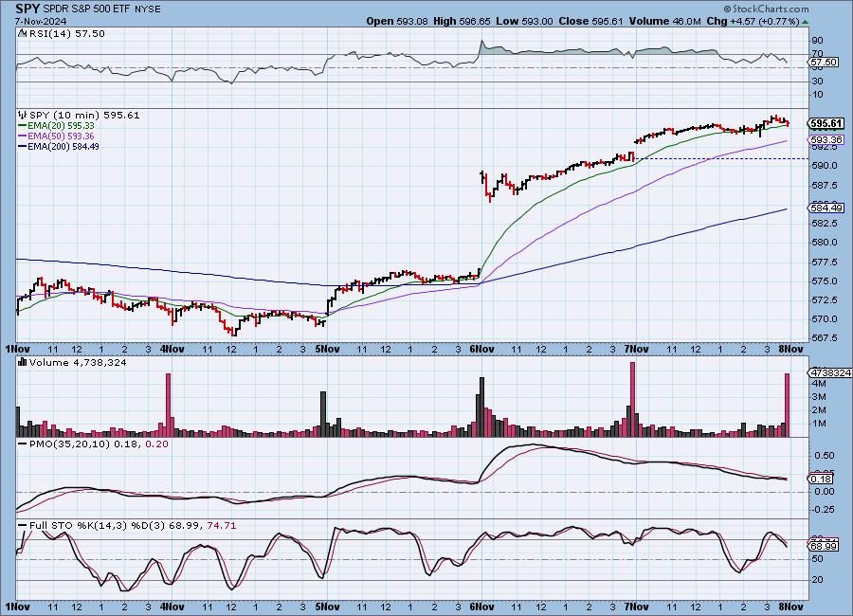
Task: Click the RSI(14) line icon beside its label
Action: (x=23, y=34)
